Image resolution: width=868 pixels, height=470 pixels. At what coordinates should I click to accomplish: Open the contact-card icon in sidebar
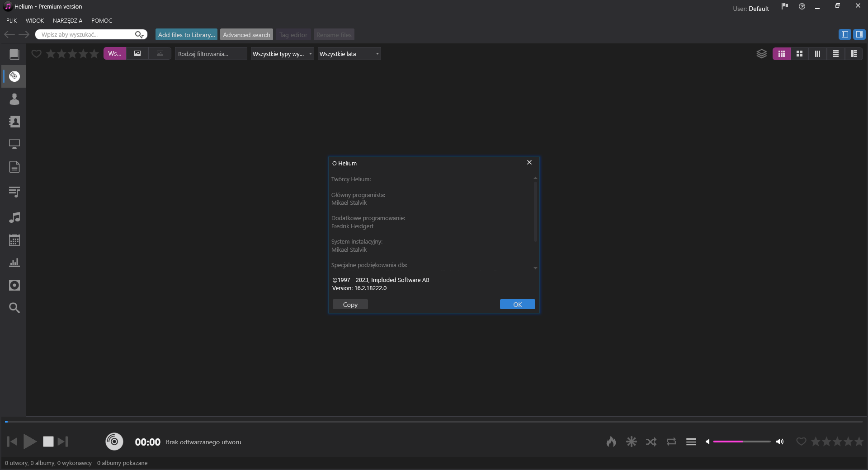pyautogui.click(x=14, y=122)
